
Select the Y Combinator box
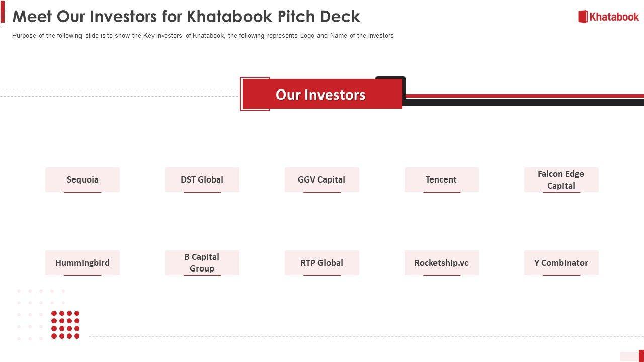[561, 263]
